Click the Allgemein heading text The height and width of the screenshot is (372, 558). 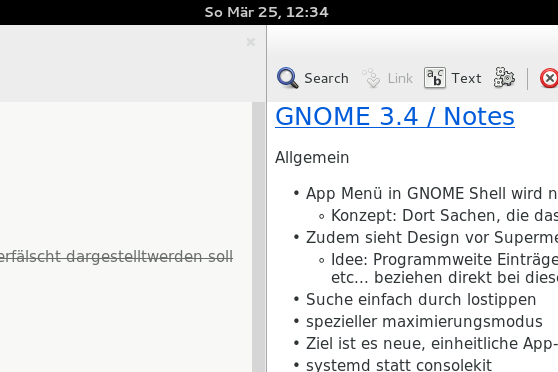tap(312, 158)
